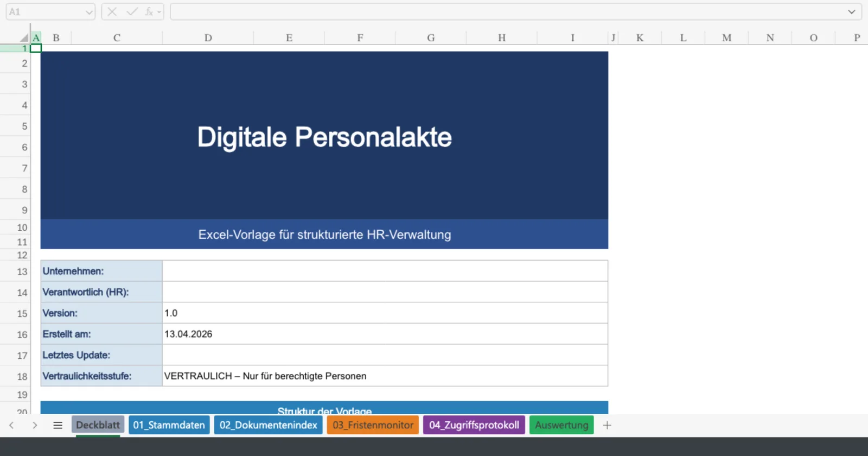Select column K header
868x456 pixels.
tap(640, 37)
